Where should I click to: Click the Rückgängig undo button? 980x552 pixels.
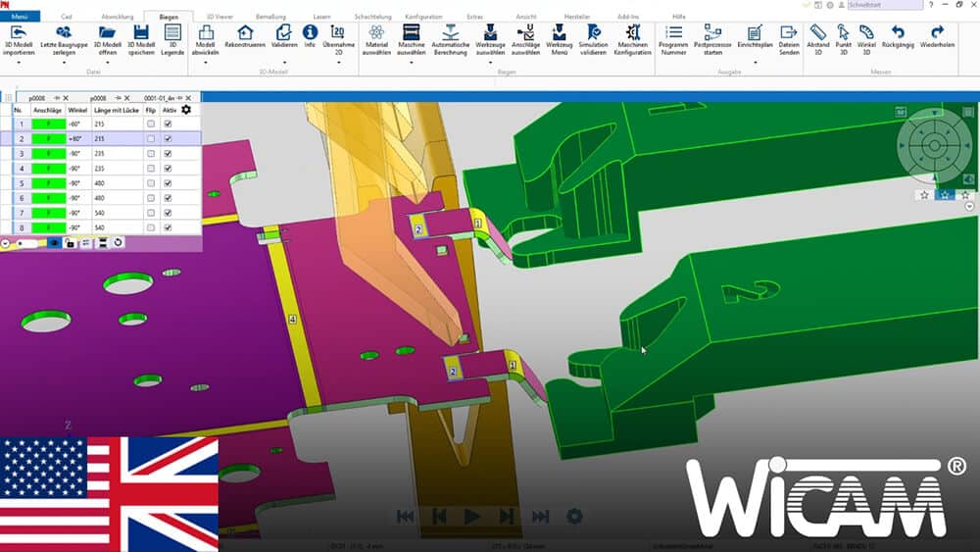tap(898, 33)
